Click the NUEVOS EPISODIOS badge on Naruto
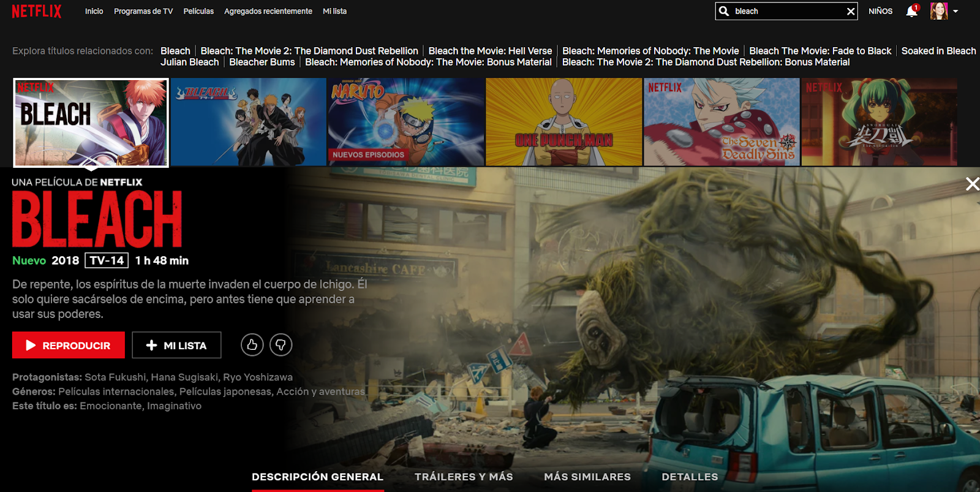The image size is (980, 492). coord(368,155)
